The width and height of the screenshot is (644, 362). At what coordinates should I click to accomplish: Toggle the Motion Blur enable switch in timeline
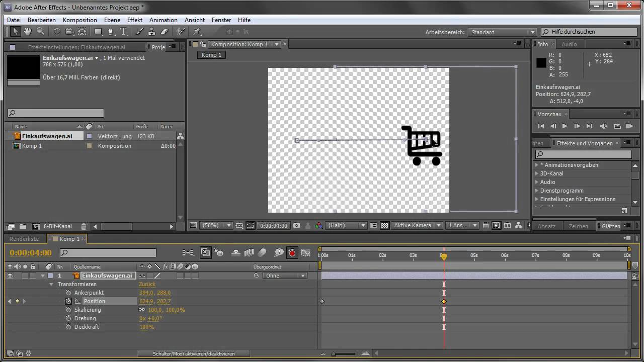tap(262, 252)
